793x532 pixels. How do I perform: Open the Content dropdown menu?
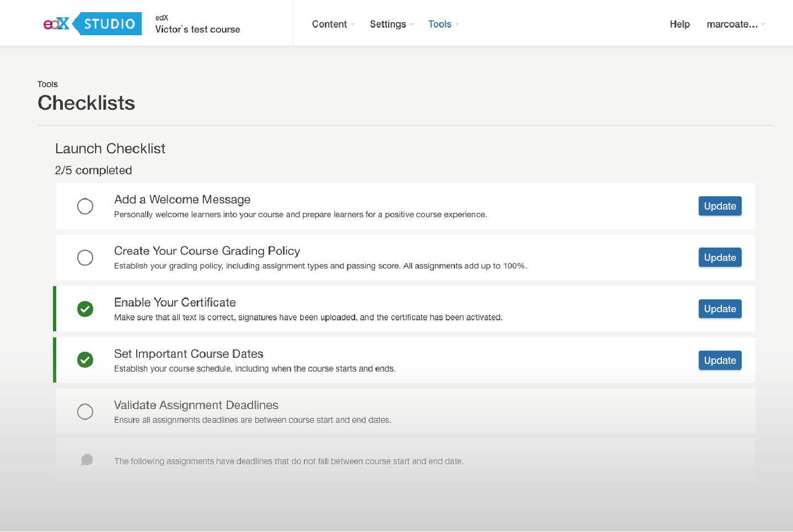pos(333,24)
